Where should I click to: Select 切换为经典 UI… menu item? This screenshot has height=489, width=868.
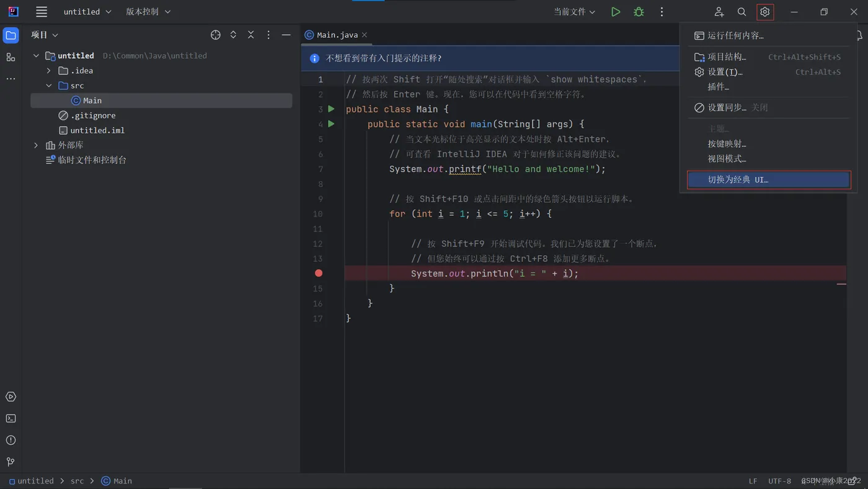tap(768, 180)
